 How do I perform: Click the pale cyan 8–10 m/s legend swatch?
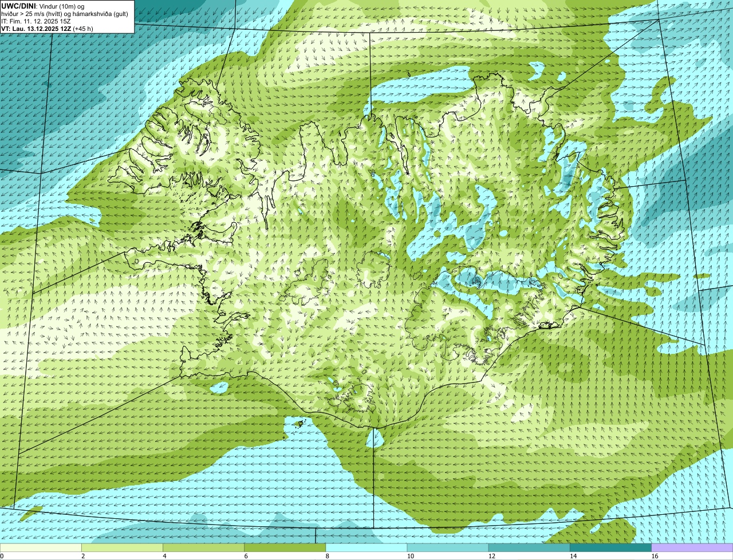[x=366, y=547]
